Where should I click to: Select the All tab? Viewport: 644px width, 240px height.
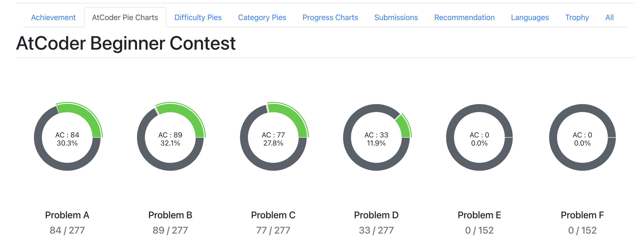pos(609,17)
